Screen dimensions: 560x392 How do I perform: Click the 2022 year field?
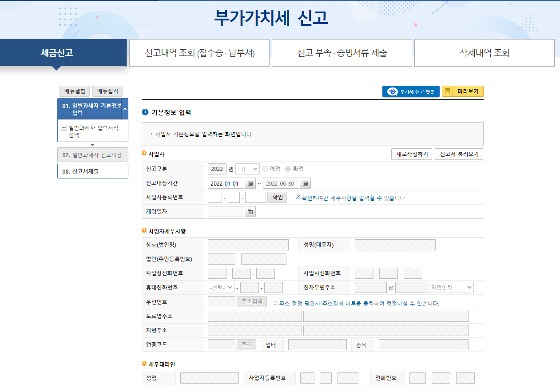click(217, 169)
